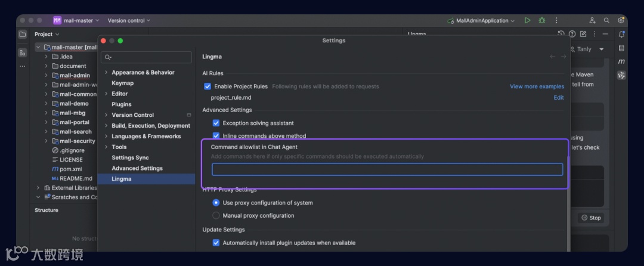Expand the mall-admin module folder

(47, 76)
